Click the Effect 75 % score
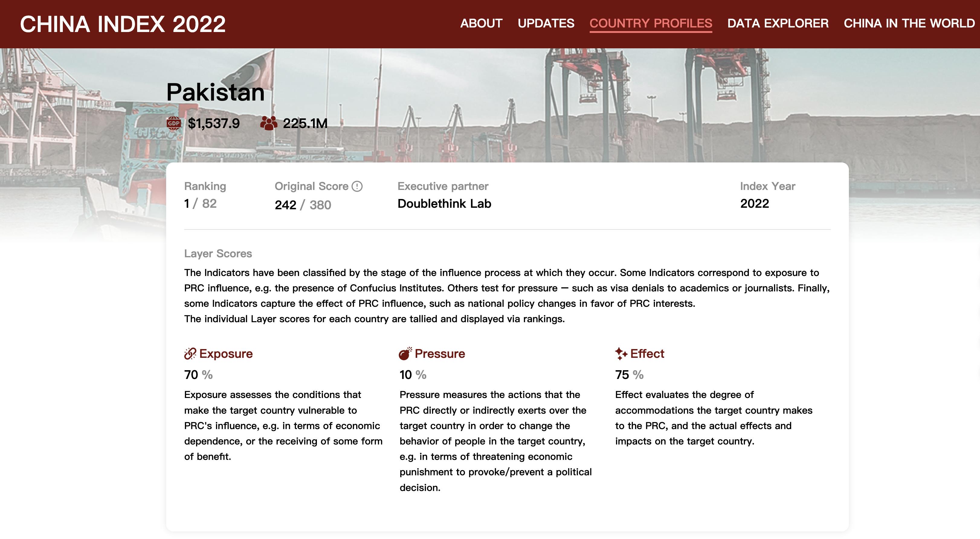This screenshot has height=539, width=980. pos(629,375)
